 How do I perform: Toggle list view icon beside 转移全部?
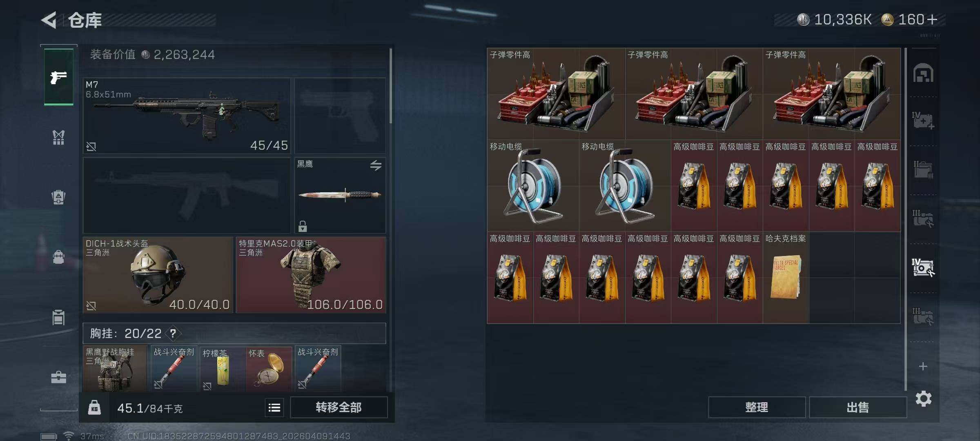click(x=274, y=408)
